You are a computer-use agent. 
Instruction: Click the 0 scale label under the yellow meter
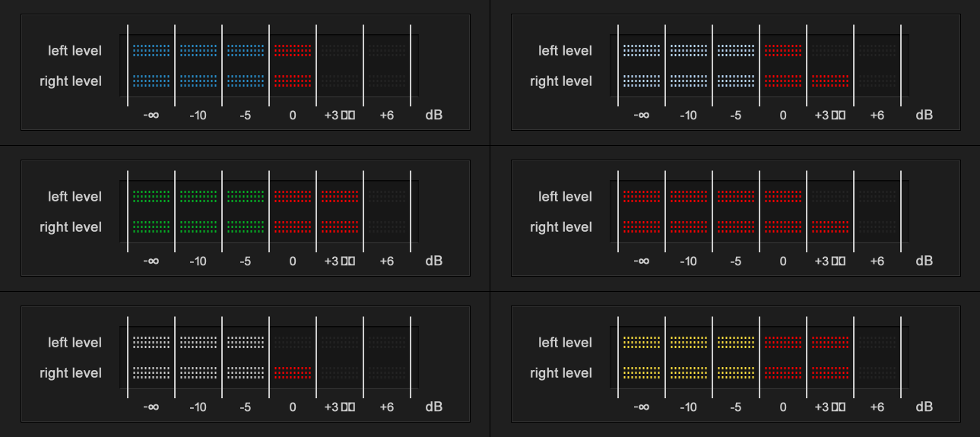783,407
